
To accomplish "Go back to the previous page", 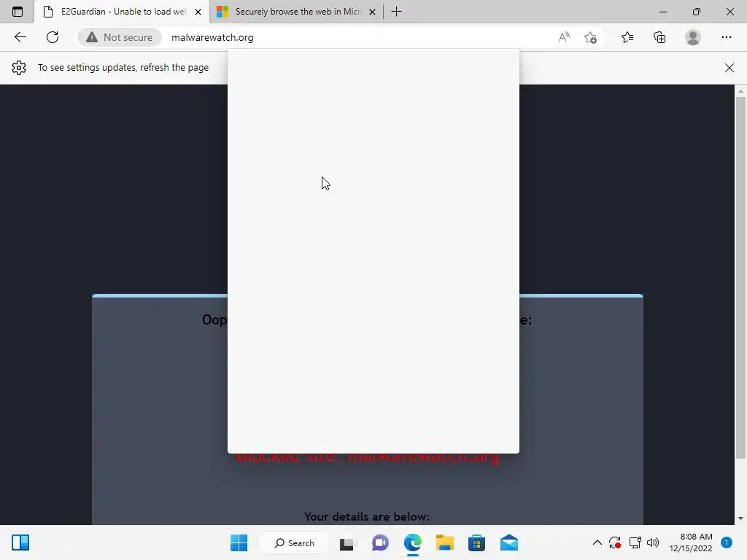I will coord(20,37).
